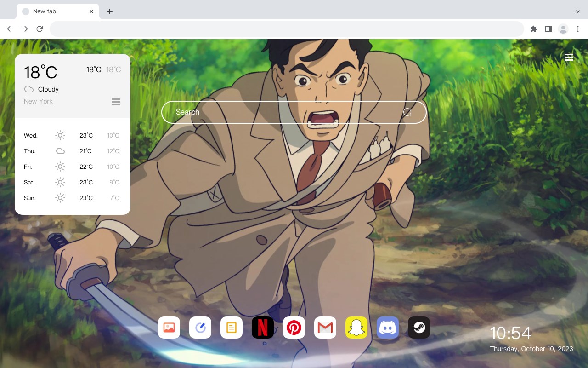Viewport: 588px width, 368px height.
Task: Open the blue pencil editor shortcut
Action: (200, 328)
